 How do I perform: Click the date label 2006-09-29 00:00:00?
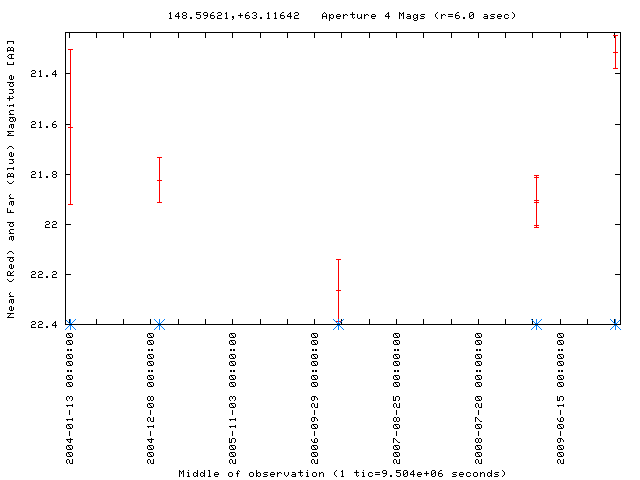click(315, 398)
